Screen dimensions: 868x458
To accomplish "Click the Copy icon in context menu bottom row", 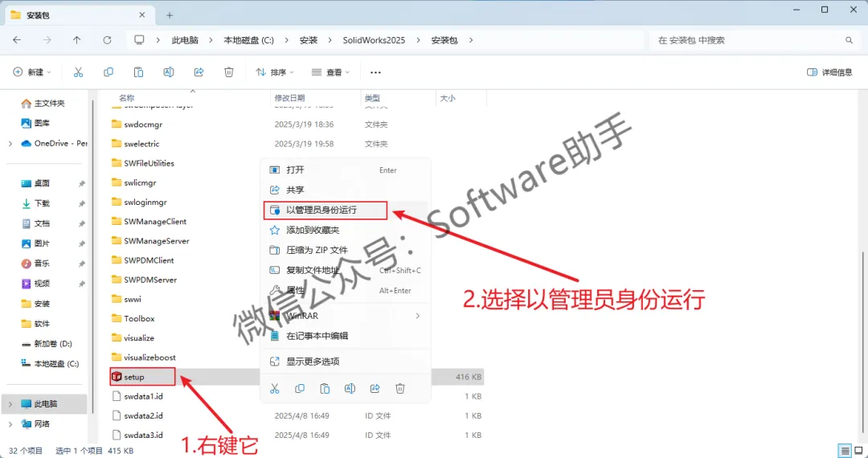I will 300,388.
